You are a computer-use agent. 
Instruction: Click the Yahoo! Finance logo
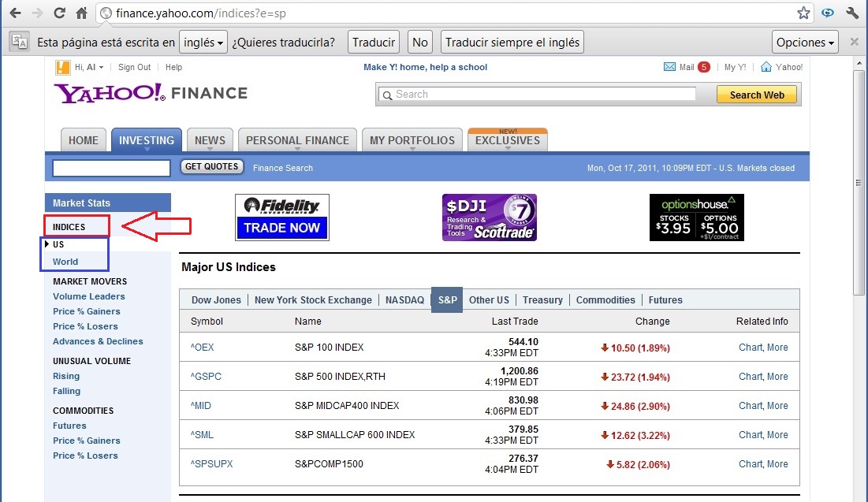point(151,93)
